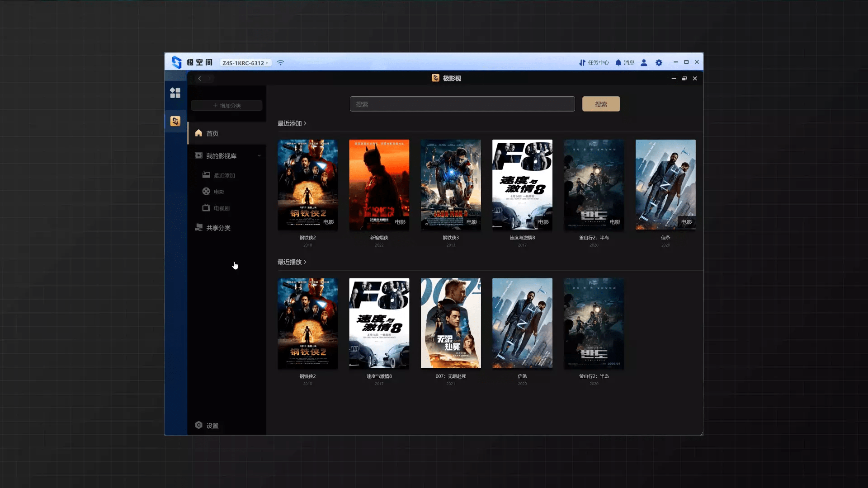Minimize the 极影视 inner window
Viewport: 868px width, 488px height.
pos(674,79)
